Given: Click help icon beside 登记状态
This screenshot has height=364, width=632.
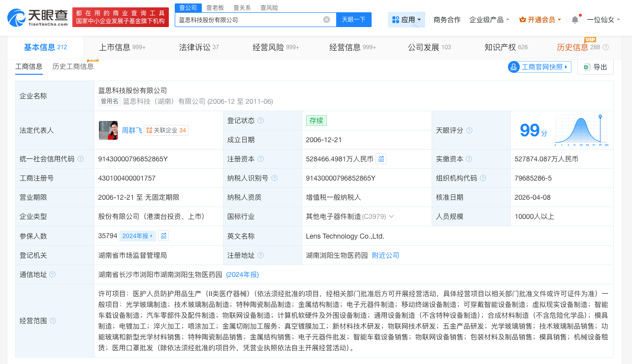Looking at the screenshot, I should click(260, 121).
